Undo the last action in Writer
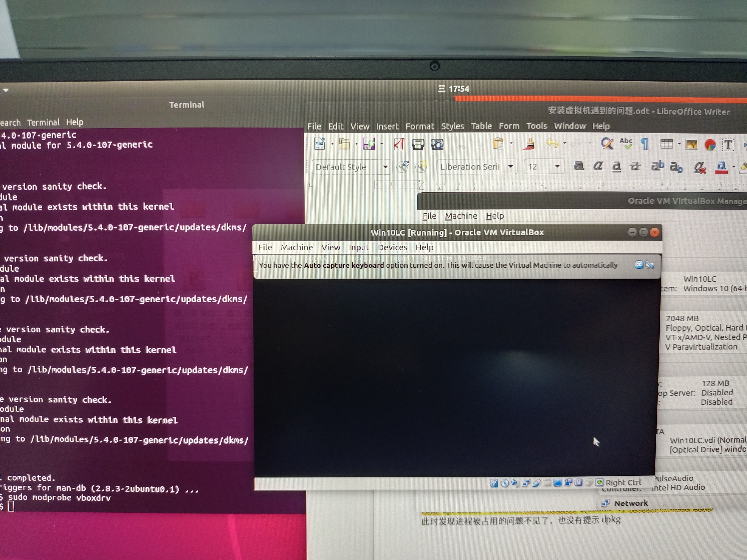This screenshot has width=747, height=560. (x=552, y=144)
